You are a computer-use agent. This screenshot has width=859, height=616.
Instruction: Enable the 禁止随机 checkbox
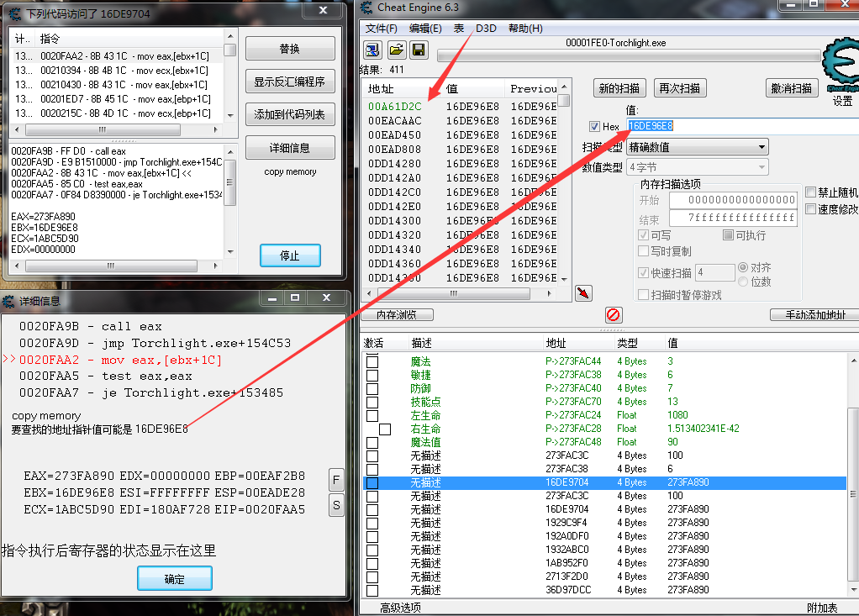point(811,192)
